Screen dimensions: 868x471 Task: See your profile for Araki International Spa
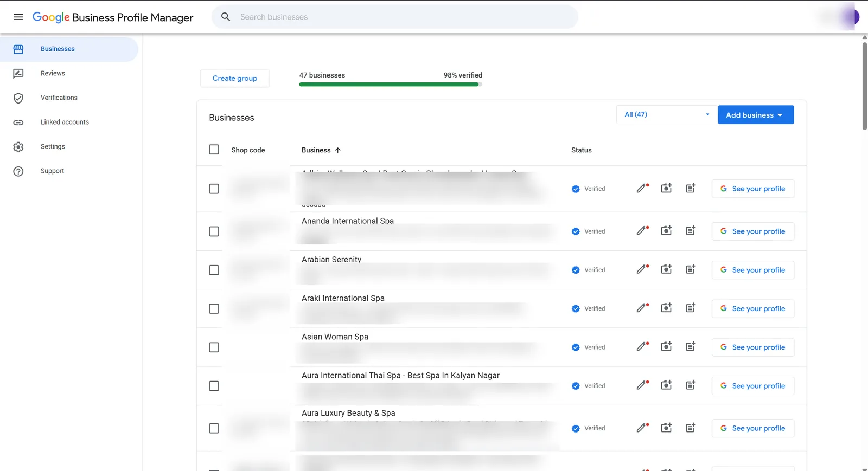coord(752,308)
